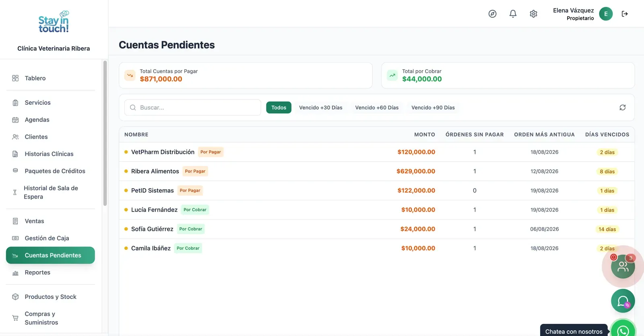Open the WhatsApp chat button

coord(623,330)
